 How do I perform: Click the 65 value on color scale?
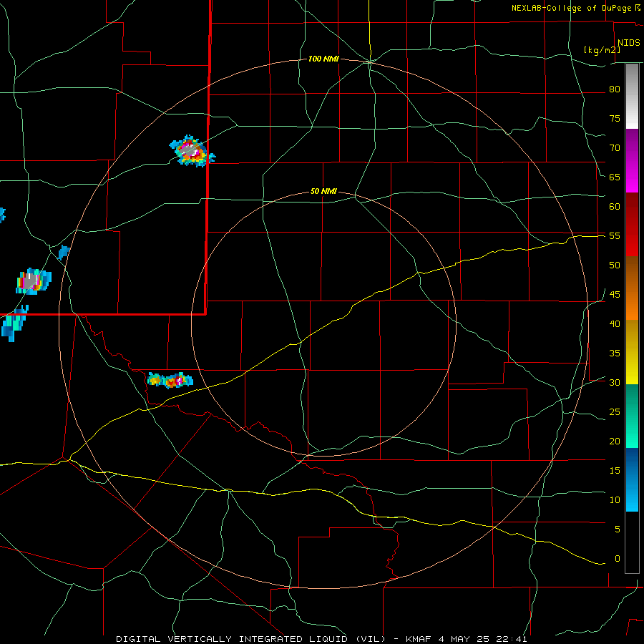(x=615, y=177)
